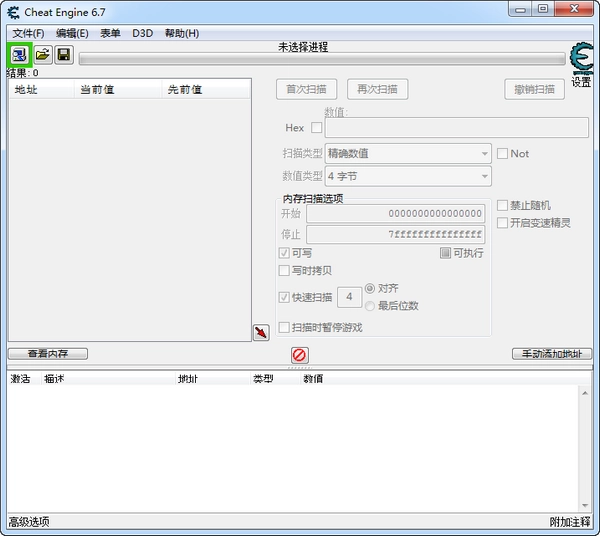The image size is (600, 536).
Task: Enable the 禁止随机 checkbox
Action: point(503,206)
